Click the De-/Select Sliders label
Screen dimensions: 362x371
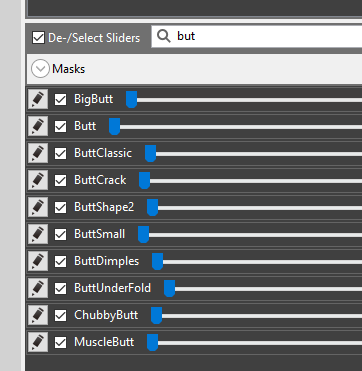click(94, 38)
